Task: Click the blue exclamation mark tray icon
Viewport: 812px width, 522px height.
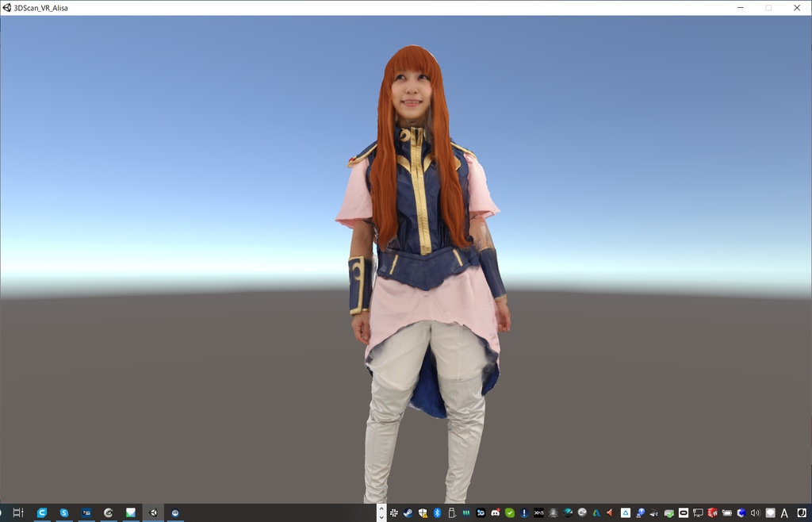Action: [x=524, y=512]
